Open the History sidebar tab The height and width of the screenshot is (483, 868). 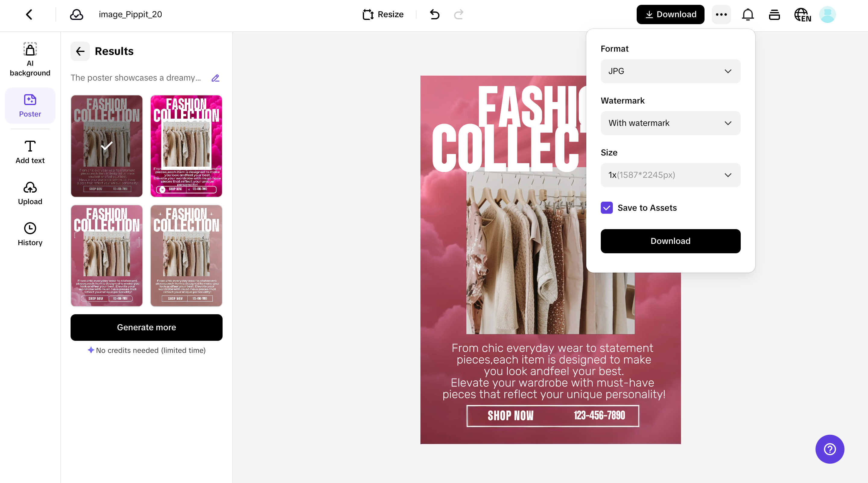pyautogui.click(x=30, y=234)
